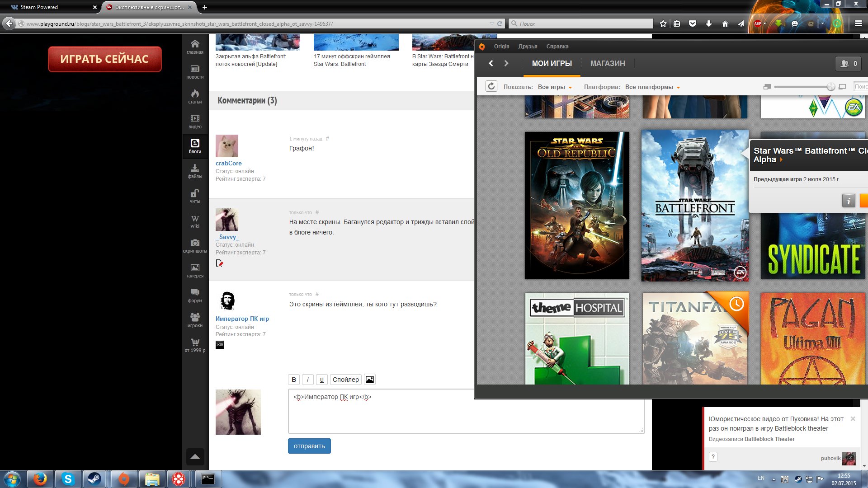The height and width of the screenshot is (488, 868).
Task: Open the crabCore user profile link
Action: click(x=228, y=163)
